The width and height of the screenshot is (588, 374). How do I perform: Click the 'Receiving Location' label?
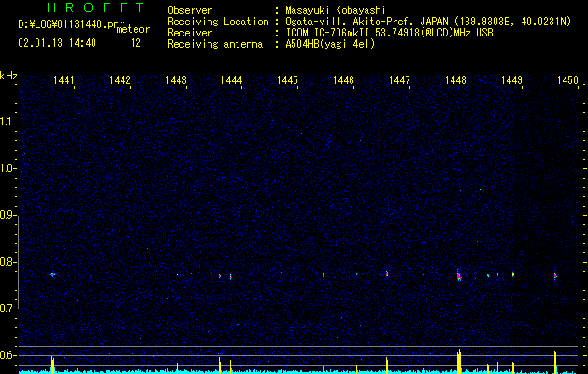pos(218,22)
